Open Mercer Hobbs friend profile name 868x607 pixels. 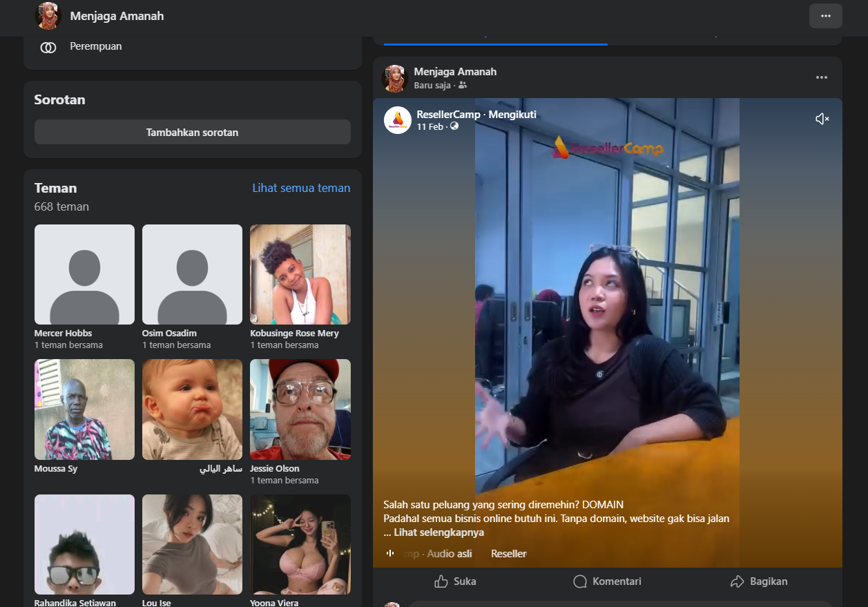[x=63, y=333]
